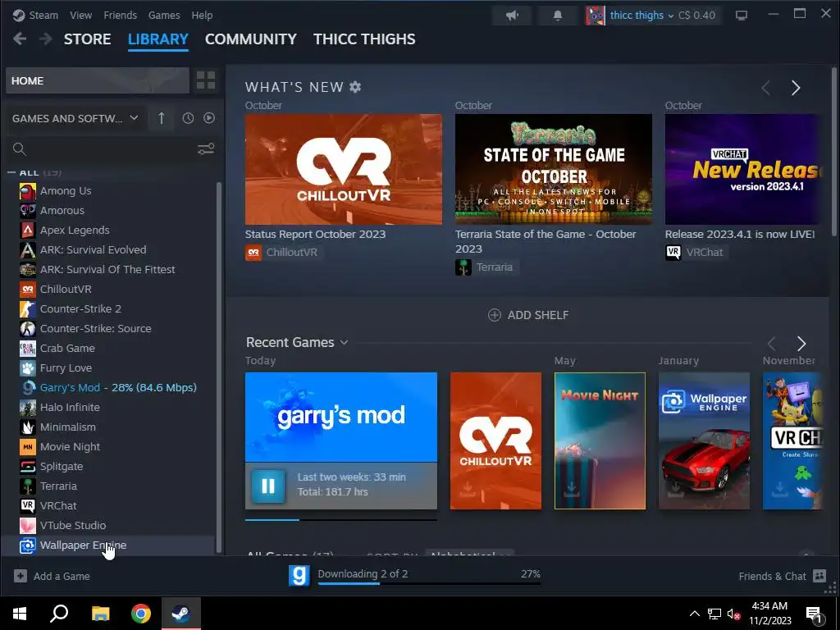The width and height of the screenshot is (840, 630).
Task: Show hidden system tray icons
Action: [694, 614]
